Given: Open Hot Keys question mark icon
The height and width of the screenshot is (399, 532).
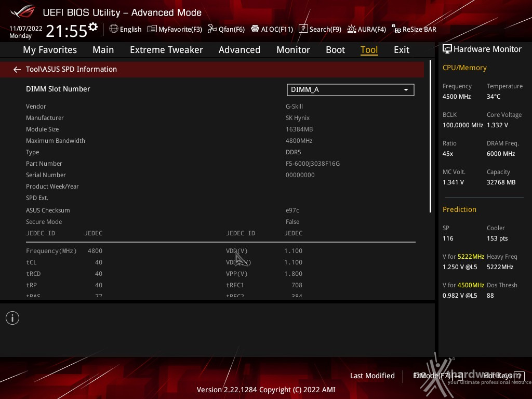Looking at the screenshot, I should pyautogui.click(x=519, y=376).
